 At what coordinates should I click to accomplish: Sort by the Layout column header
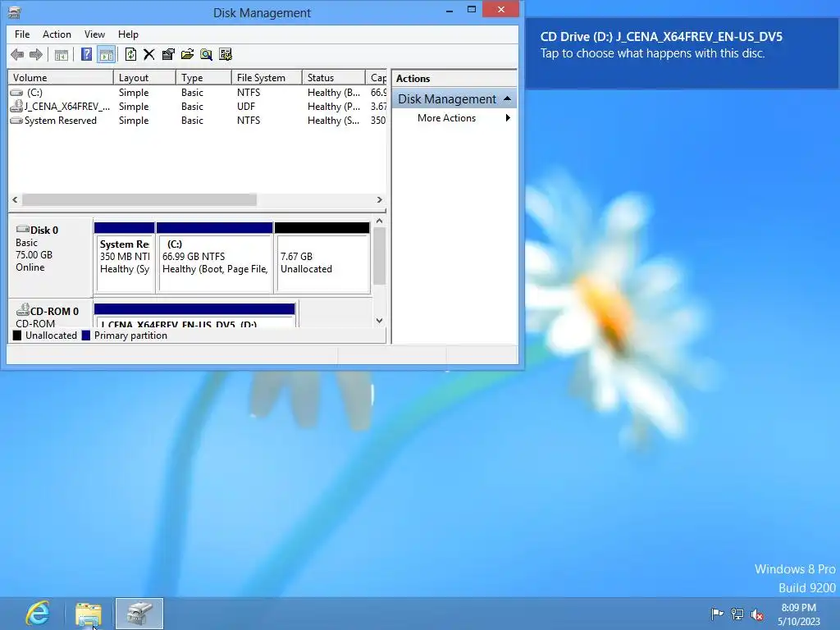(x=144, y=78)
